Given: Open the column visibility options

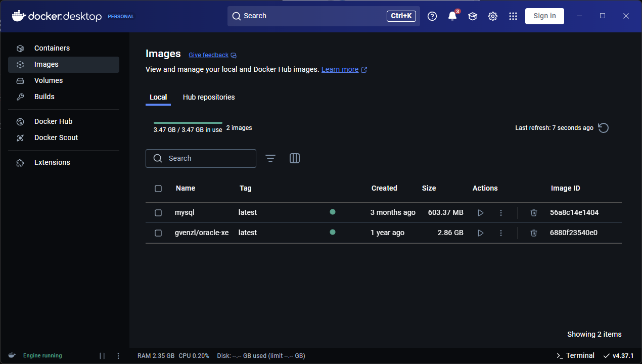Looking at the screenshot, I should [295, 158].
